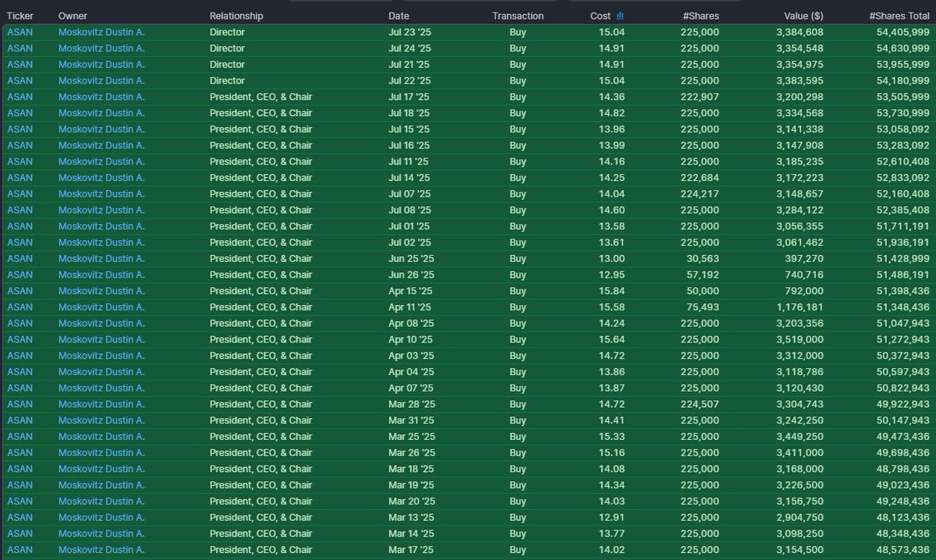Sort by the #Shares Total column header
This screenshot has width=936, height=560.
click(x=899, y=16)
